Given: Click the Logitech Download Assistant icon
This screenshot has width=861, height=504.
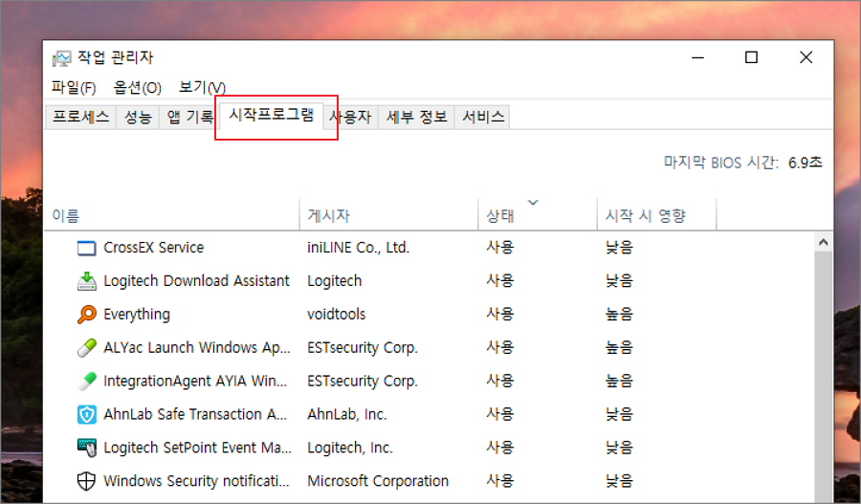Looking at the screenshot, I should [86, 281].
